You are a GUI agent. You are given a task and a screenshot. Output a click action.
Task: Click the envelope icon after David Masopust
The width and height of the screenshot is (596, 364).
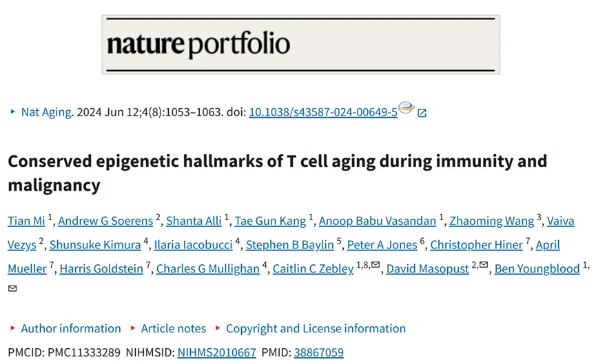pos(484,264)
